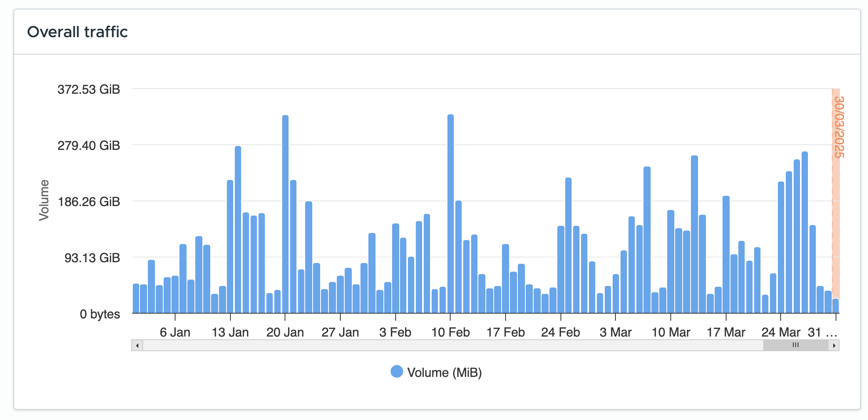The image size is (868, 420).
Task: Click the 3 Feb axis label
Action: [395, 332]
